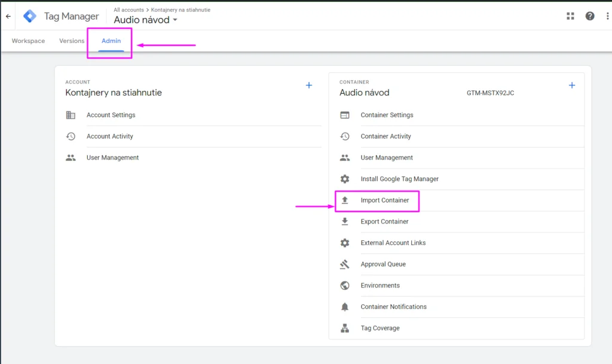612x364 pixels.
Task: Select the Admin tab
Action: pyautogui.click(x=111, y=41)
